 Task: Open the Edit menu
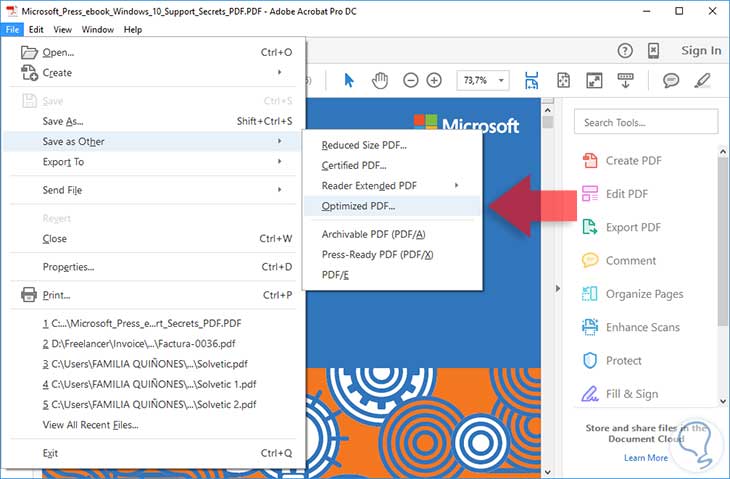[x=36, y=29]
